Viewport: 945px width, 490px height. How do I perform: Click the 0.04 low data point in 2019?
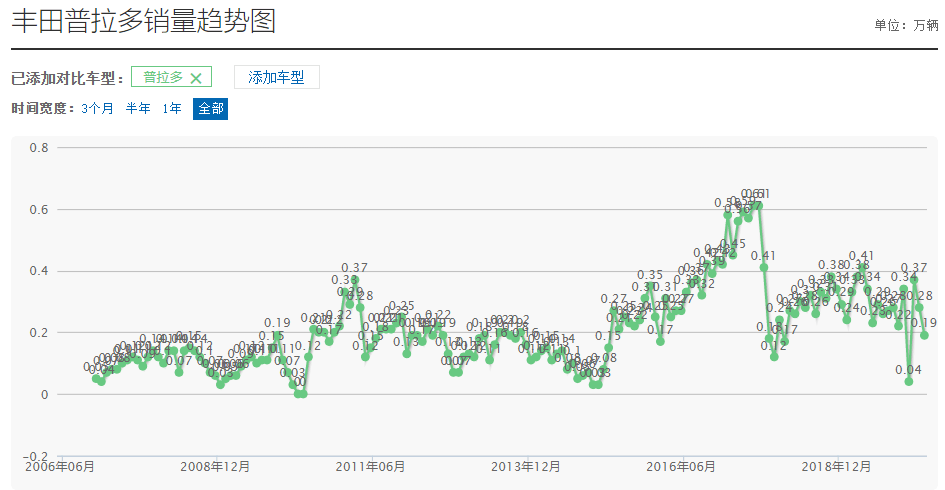coord(909,382)
